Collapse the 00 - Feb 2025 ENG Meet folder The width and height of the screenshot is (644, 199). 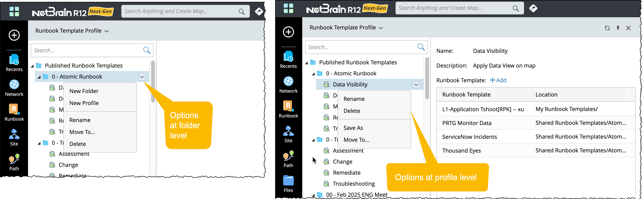click(x=313, y=195)
